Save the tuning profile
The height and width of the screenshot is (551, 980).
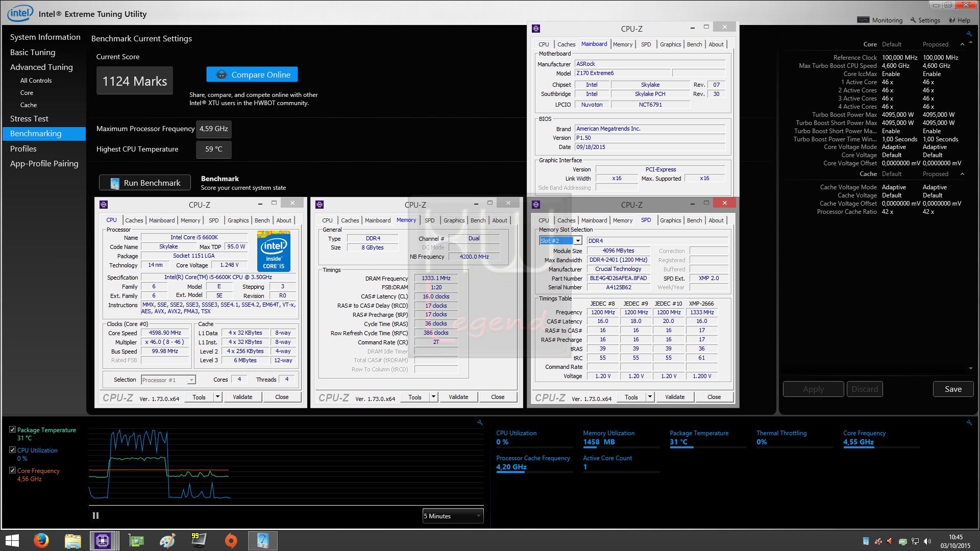pyautogui.click(x=953, y=389)
